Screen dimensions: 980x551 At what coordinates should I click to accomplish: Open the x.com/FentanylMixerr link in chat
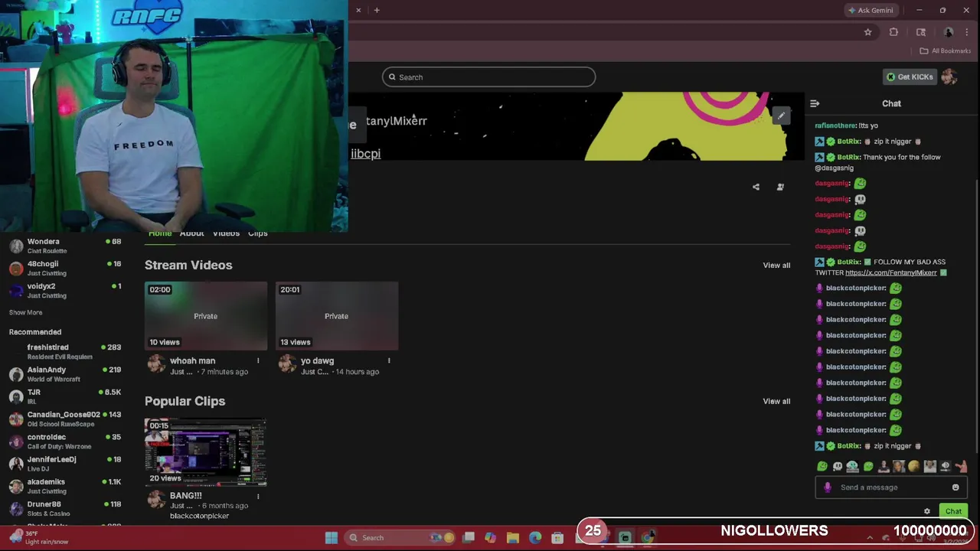[891, 272]
